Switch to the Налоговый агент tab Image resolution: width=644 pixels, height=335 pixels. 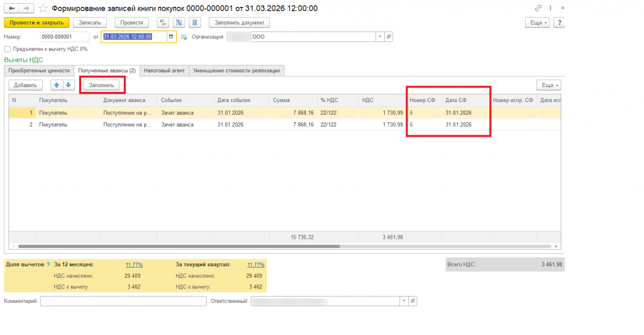point(164,71)
